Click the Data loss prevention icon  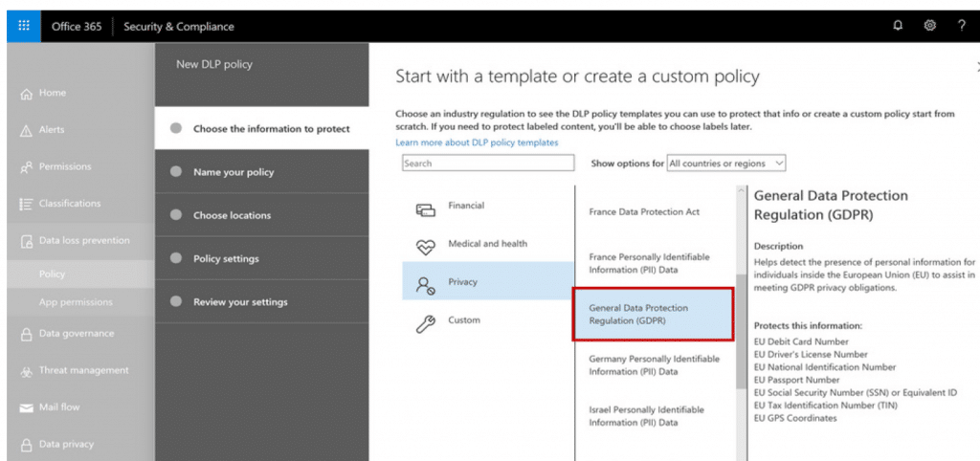point(26,241)
